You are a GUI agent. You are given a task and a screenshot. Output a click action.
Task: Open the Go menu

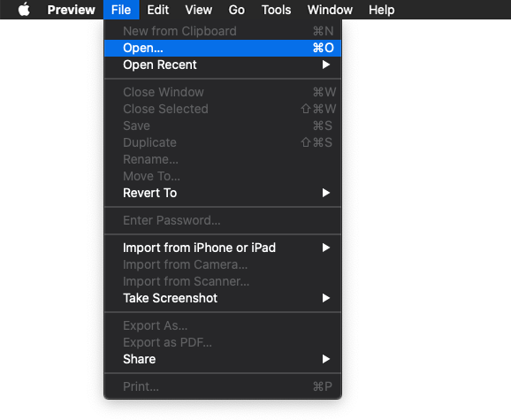237,10
